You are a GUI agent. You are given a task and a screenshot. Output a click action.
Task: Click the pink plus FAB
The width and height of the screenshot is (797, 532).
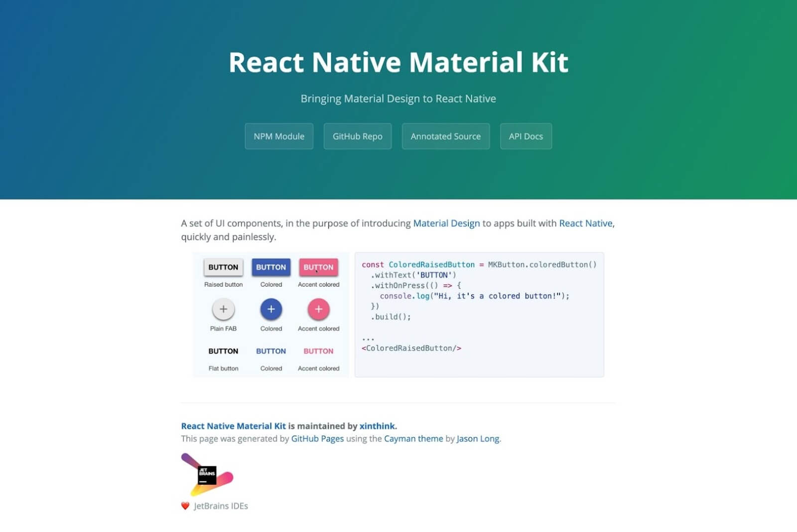[319, 309]
